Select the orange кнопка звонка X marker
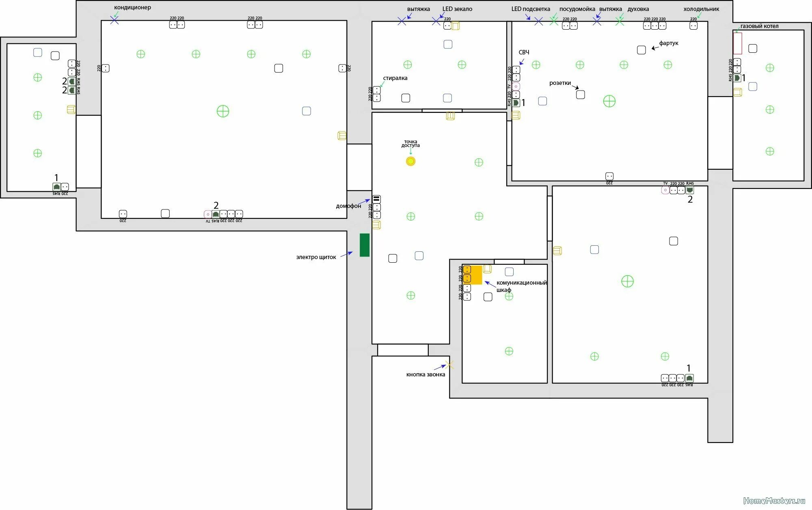 449,365
